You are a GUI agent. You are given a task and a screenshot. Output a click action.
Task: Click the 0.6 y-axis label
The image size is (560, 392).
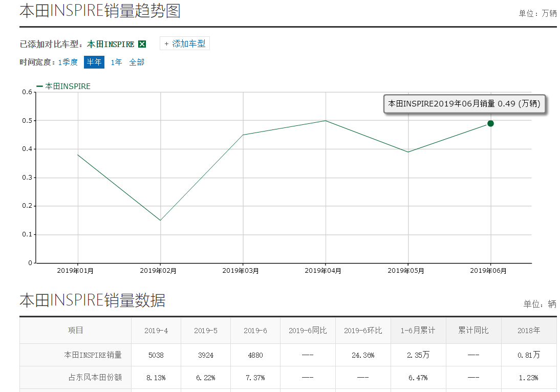coord(27,92)
